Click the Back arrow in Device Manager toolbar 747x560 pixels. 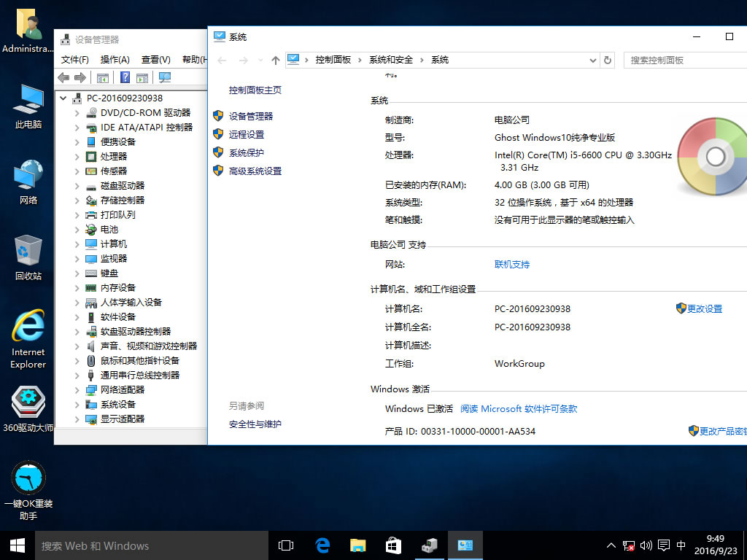tap(64, 78)
